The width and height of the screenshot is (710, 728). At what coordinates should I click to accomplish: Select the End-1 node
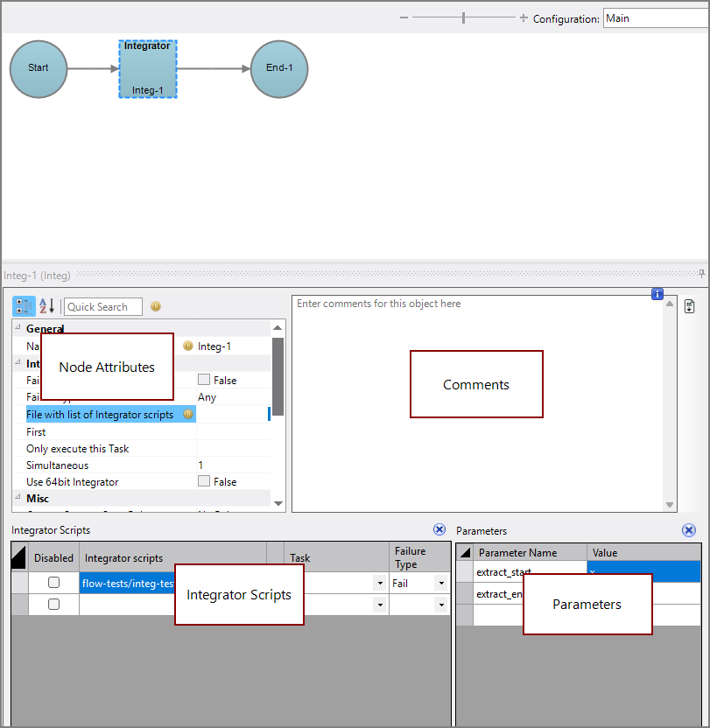[x=279, y=69]
